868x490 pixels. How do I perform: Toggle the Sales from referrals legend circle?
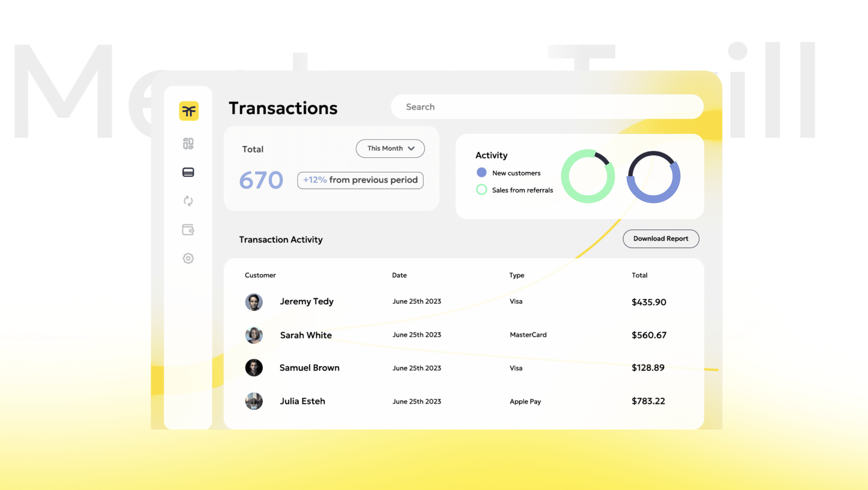[x=481, y=190]
